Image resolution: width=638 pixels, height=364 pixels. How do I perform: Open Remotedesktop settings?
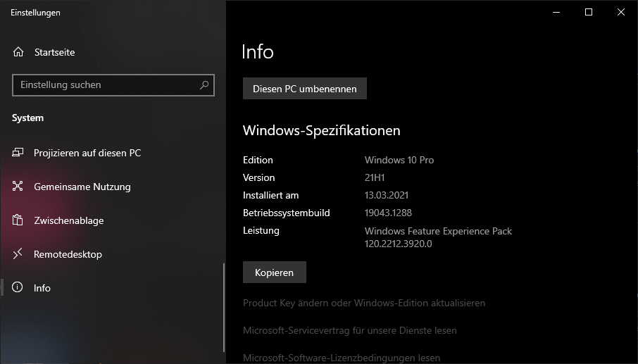(x=68, y=254)
